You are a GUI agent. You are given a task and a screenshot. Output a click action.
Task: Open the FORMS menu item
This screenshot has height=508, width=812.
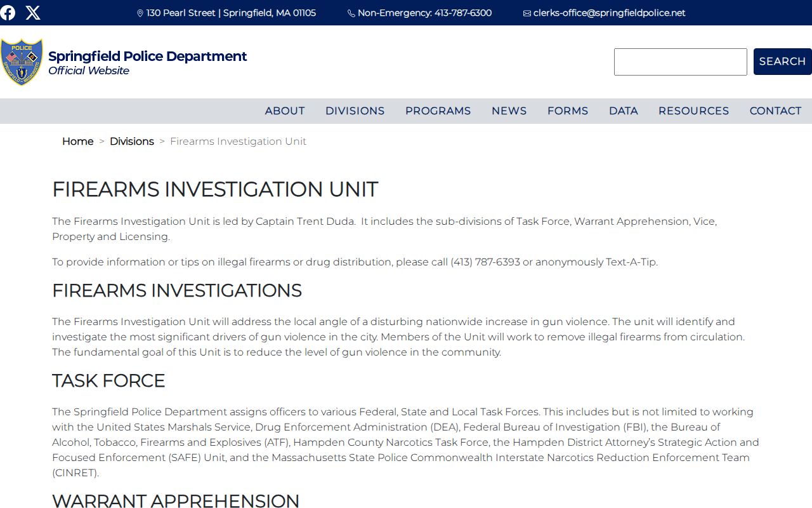coord(568,110)
